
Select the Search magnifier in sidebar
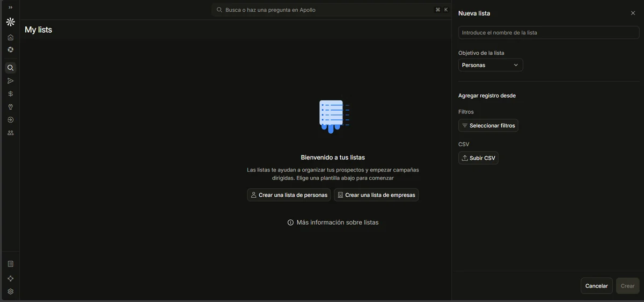click(x=10, y=68)
